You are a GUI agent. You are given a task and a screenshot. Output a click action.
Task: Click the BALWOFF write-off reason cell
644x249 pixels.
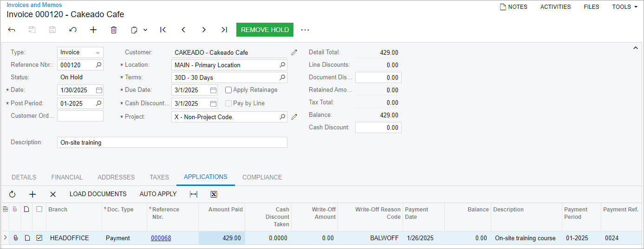[x=370, y=238]
